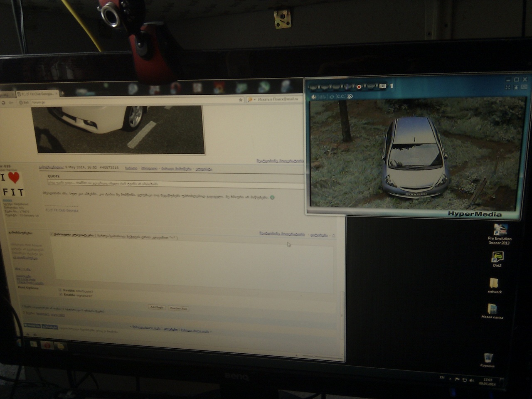The height and width of the screenshot is (399, 532).
Task: Toggle the Enable signature checkbox
Action: pyautogui.click(x=60, y=295)
